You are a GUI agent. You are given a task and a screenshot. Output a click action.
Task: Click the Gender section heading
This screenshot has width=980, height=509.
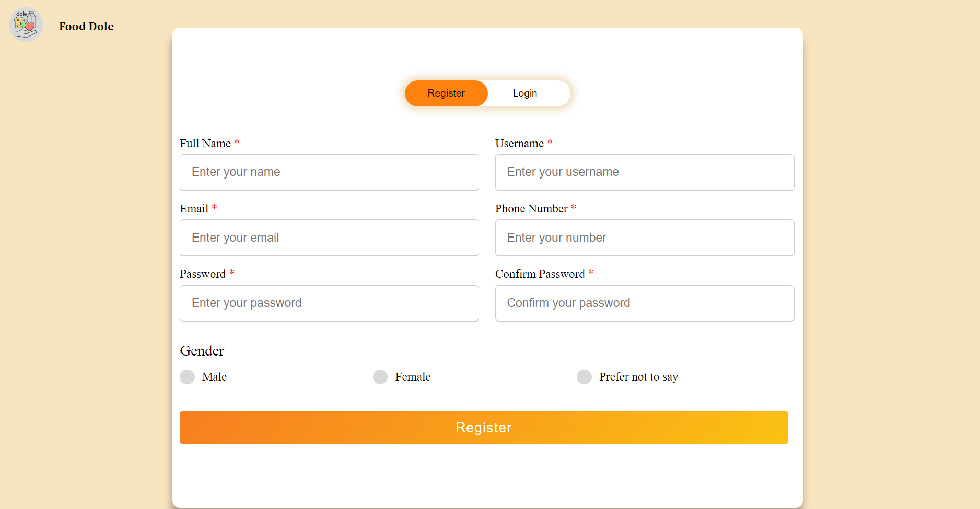coord(202,351)
